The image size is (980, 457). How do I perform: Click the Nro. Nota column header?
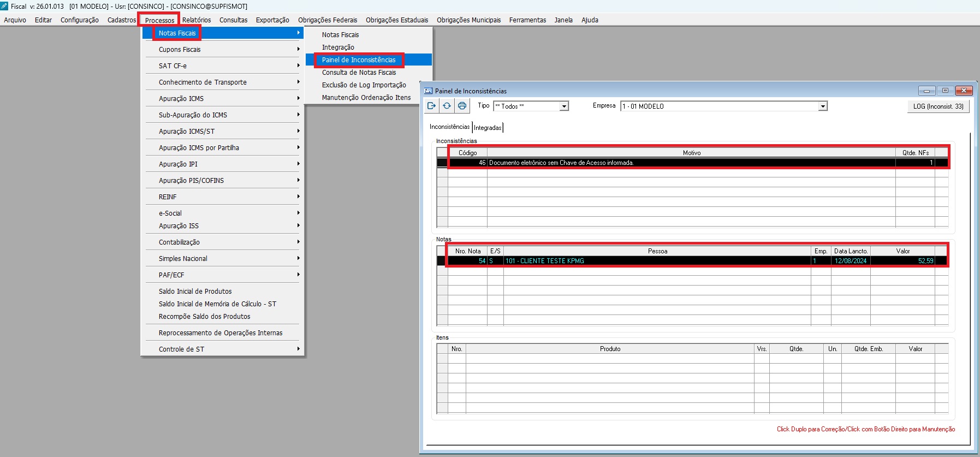468,251
